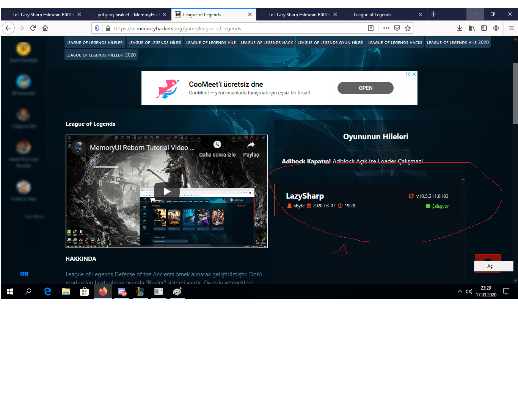Open tracking protection shield icon
The image size is (518, 420).
click(x=97, y=28)
